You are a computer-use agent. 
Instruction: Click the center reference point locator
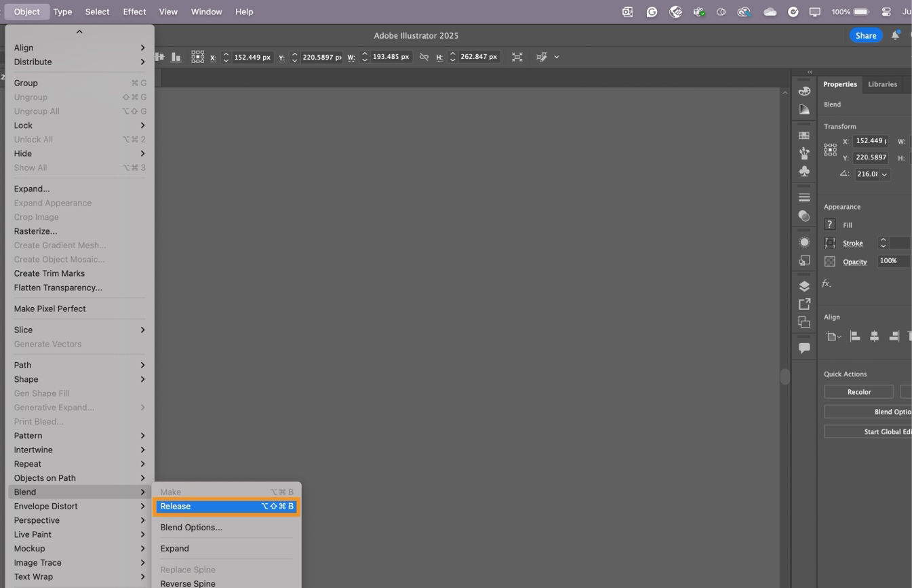[829, 149]
